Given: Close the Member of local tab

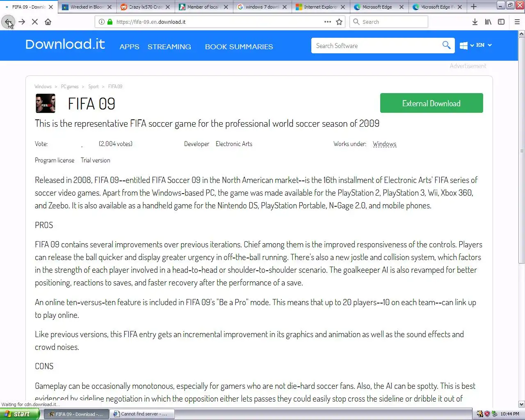Looking at the screenshot, I should tap(226, 7).
